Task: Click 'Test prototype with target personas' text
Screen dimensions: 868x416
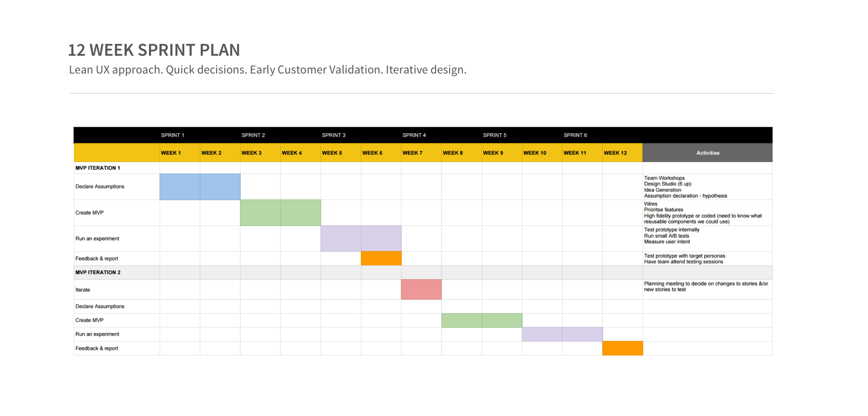Action: (685, 256)
